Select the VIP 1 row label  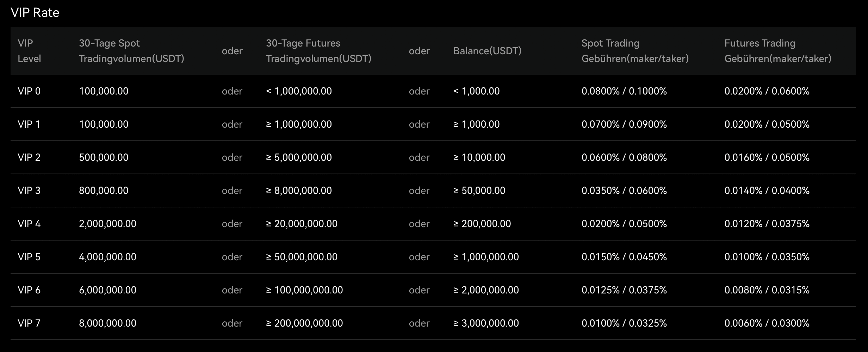point(29,124)
